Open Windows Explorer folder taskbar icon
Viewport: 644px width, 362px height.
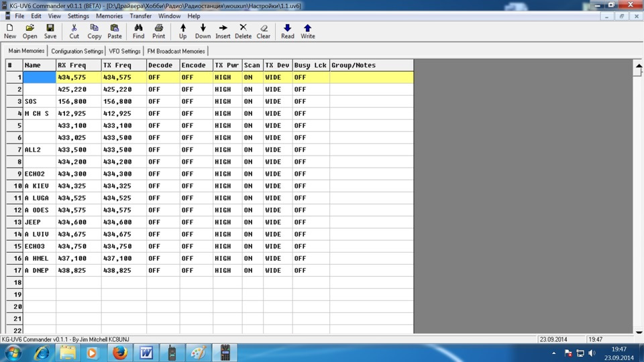[x=67, y=353]
